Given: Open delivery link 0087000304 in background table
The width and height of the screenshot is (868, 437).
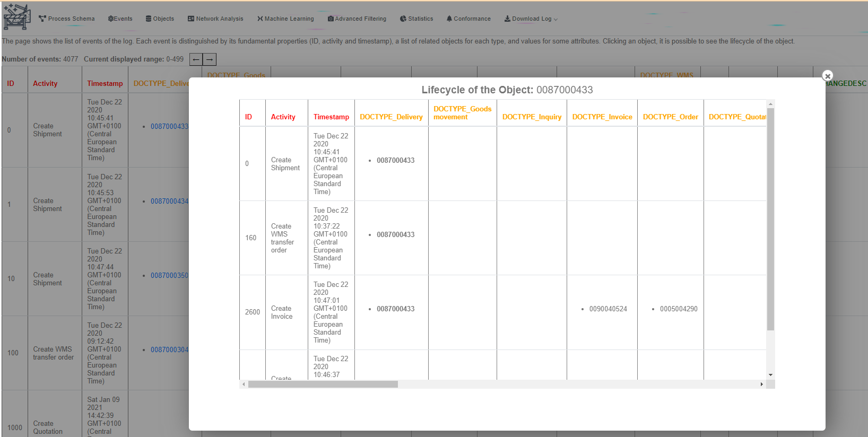Looking at the screenshot, I should (169, 349).
